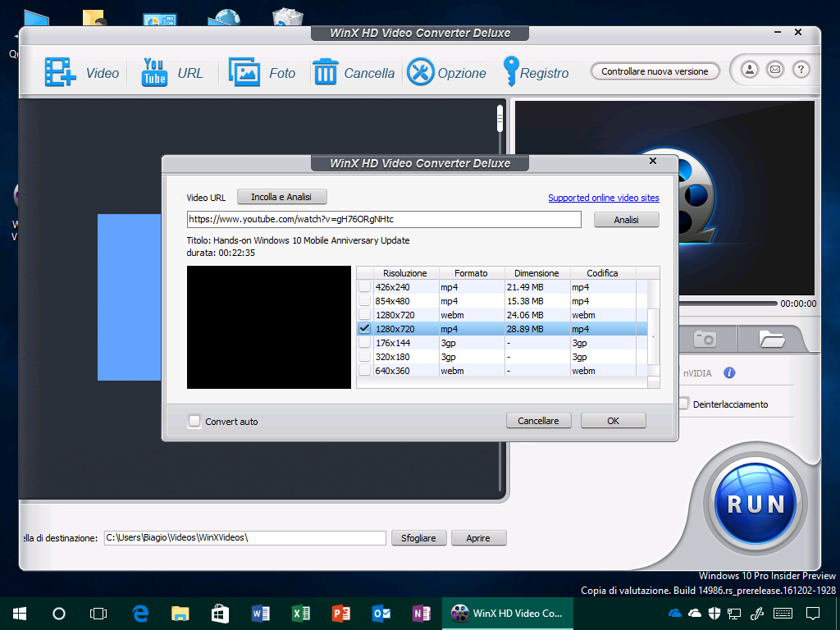Open Cortana search circle
840x630 pixels.
59,614
